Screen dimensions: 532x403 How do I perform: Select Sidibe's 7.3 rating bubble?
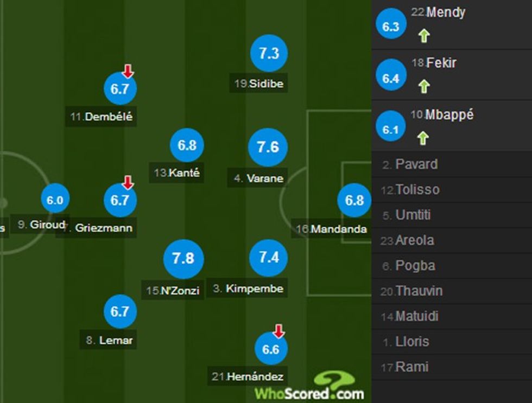(269, 53)
